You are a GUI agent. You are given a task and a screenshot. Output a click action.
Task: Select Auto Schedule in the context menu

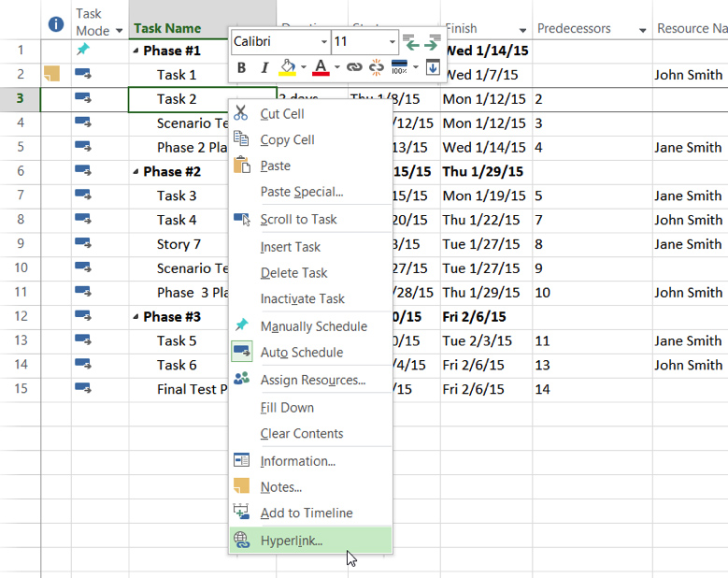301,353
